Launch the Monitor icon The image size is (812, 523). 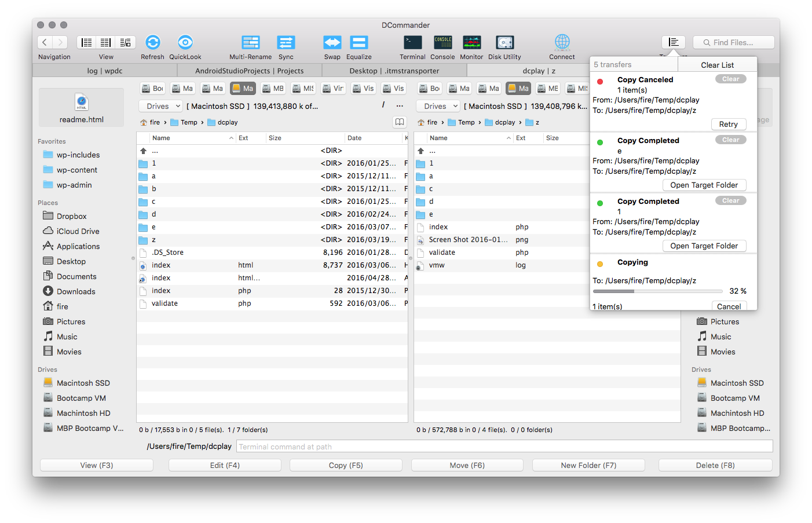[x=472, y=42]
